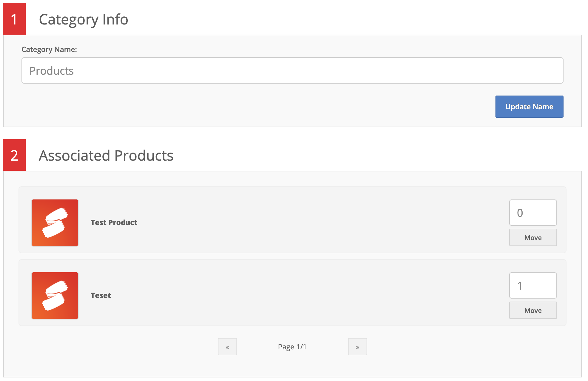Select the Teset product name text

click(101, 295)
